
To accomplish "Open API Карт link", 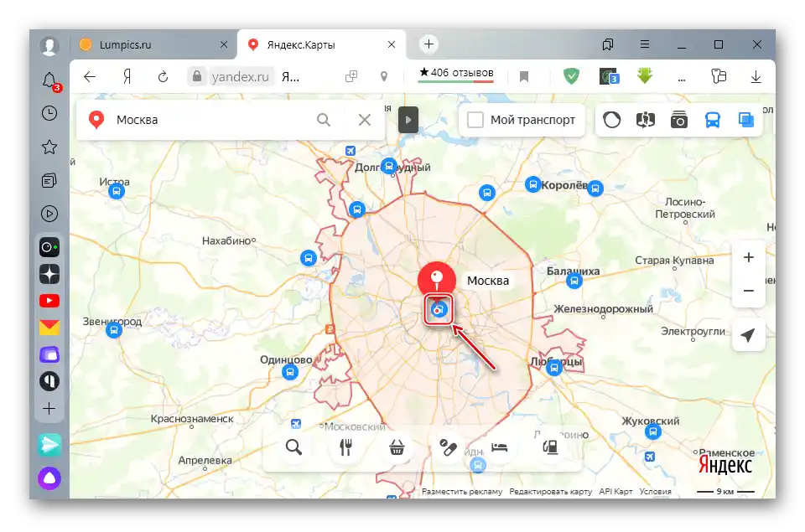I will pos(615,492).
